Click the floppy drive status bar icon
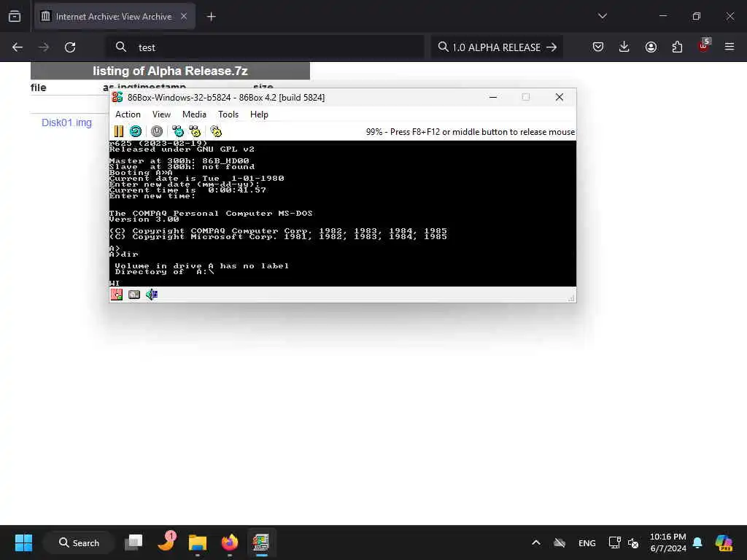 (x=117, y=295)
